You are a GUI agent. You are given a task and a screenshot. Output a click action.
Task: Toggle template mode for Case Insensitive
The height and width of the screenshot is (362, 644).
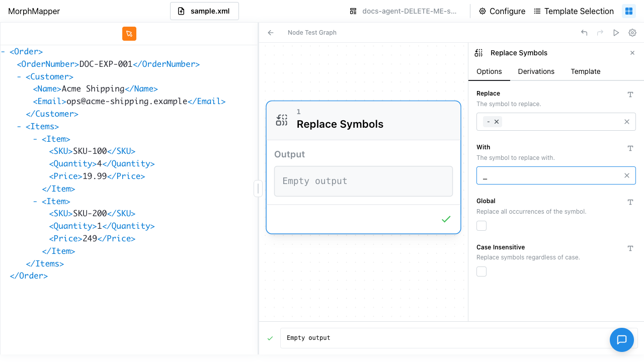click(630, 248)
